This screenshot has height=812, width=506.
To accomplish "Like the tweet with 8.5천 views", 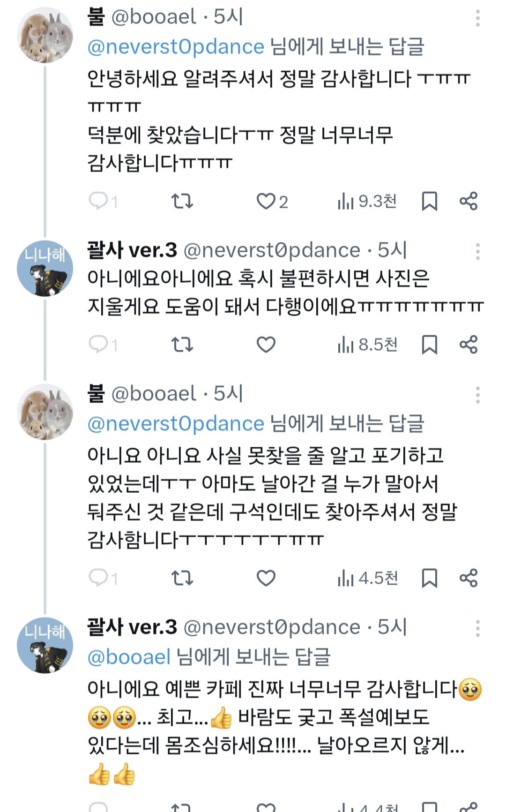I will tap(266, 345).
